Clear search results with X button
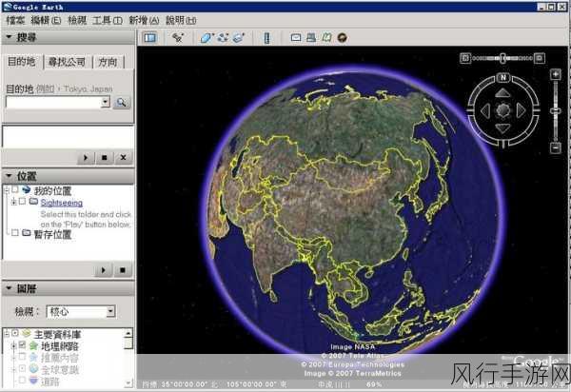Image resolution: width=571 pixels, height=392 pixels. [x=123, y=158]
